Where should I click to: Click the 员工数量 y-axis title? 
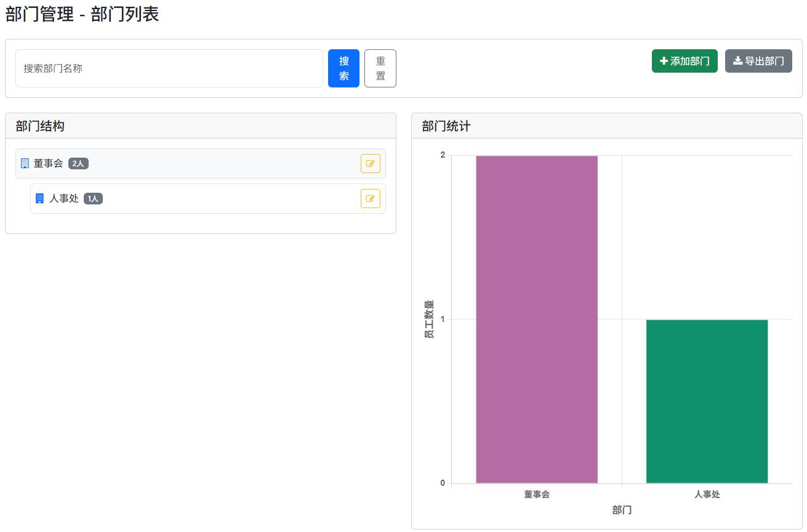(x=428, y=319)
